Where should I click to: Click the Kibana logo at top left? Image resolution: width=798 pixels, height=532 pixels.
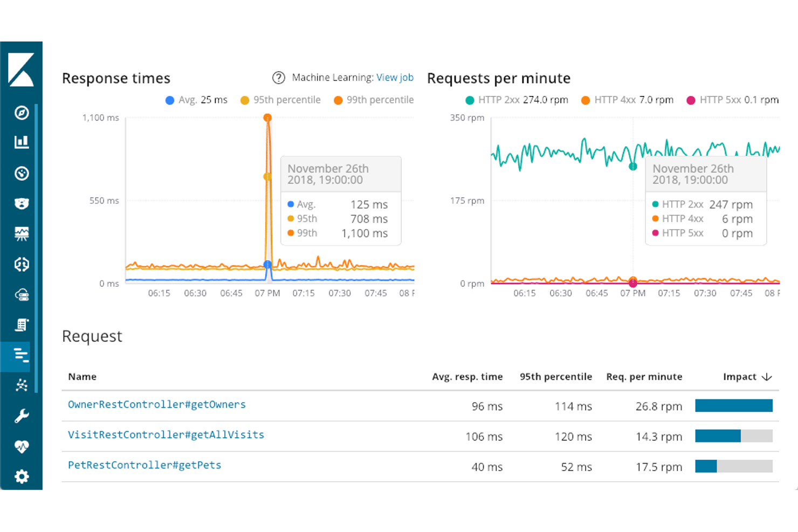21,71
